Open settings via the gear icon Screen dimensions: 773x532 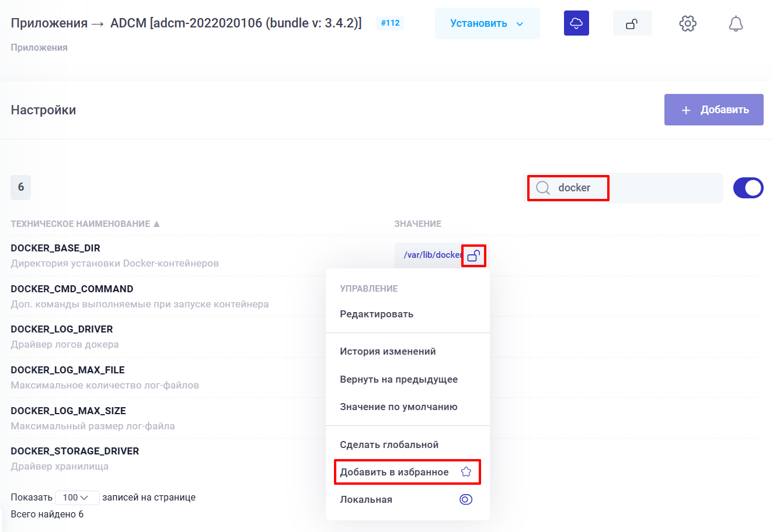pos(688,24)
